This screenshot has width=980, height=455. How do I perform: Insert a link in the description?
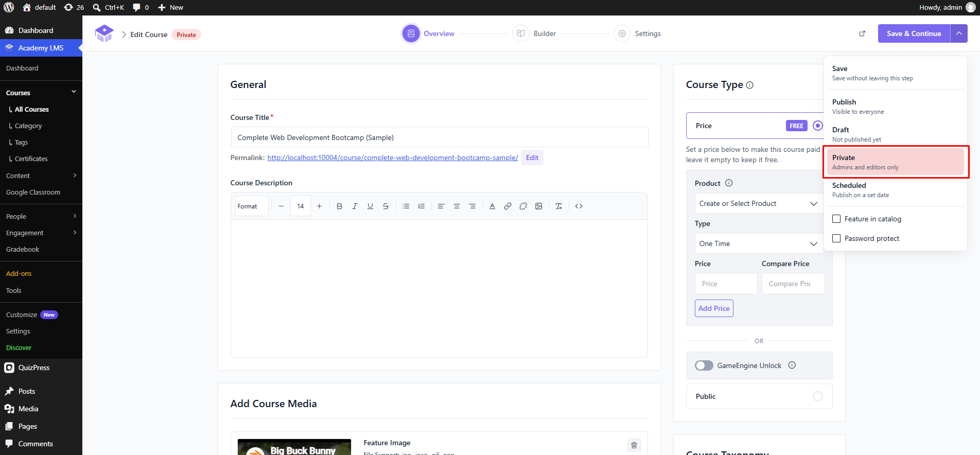coord(507,206)
